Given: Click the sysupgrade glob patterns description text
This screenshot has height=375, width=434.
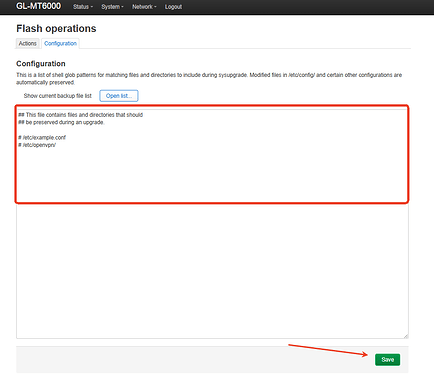Looking at the screenshot, I should [x=209, y=79].
